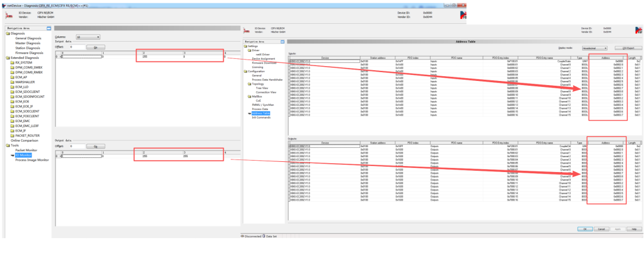The image size is (644, 253).
Task: Open Process Image Monitor tree item
Action: (32, 160)
